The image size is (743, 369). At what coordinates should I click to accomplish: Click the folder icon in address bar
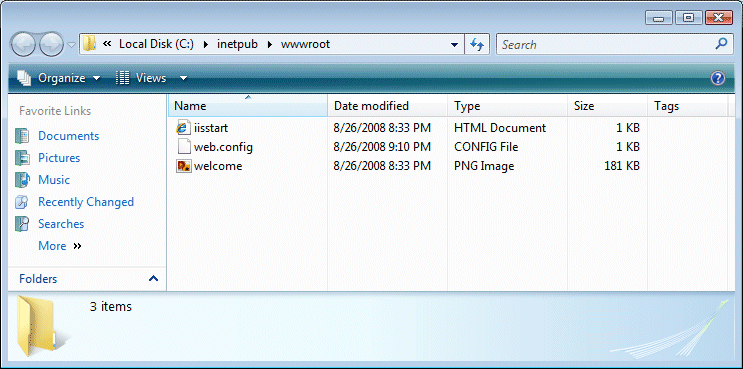click(90, 44)
